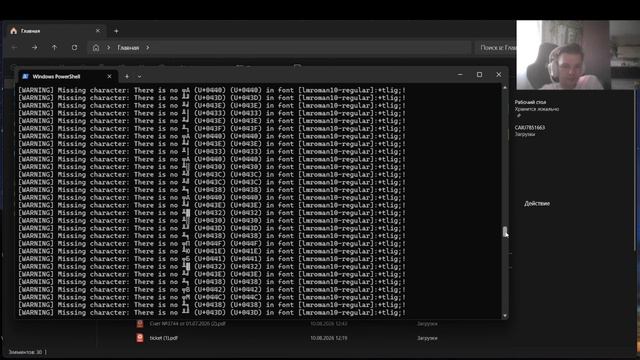Close the PowerShell terminal window
The width and height of the screenshot is (640, 360).
point(498,75)
